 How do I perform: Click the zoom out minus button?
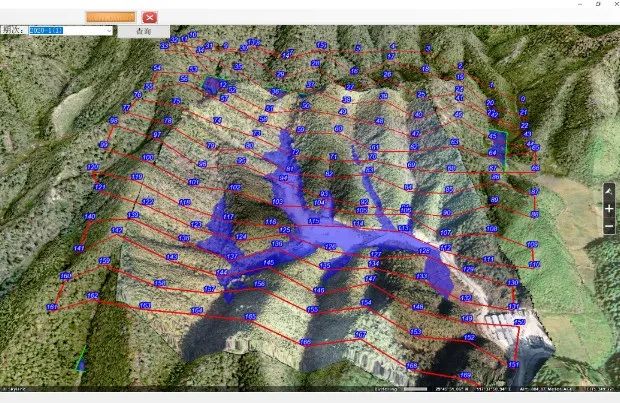coord(609,227)
